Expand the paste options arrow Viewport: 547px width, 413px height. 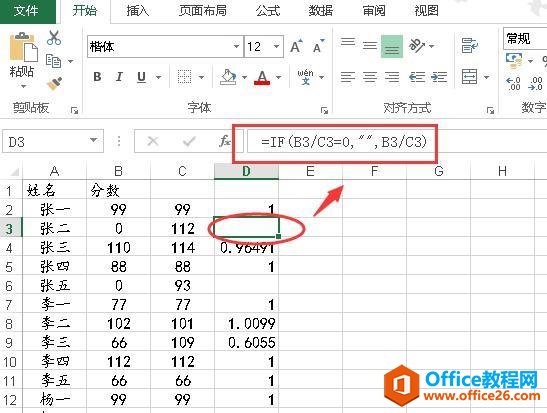point(23,86)
